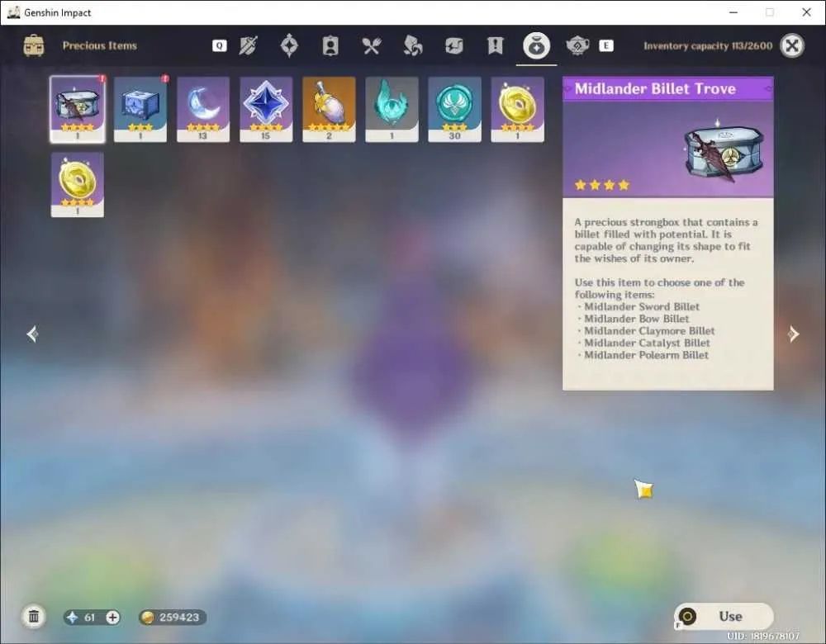Screen dimensions: 826x644
Task: Click the backpack inventory icon
Action: click(34, 45)
